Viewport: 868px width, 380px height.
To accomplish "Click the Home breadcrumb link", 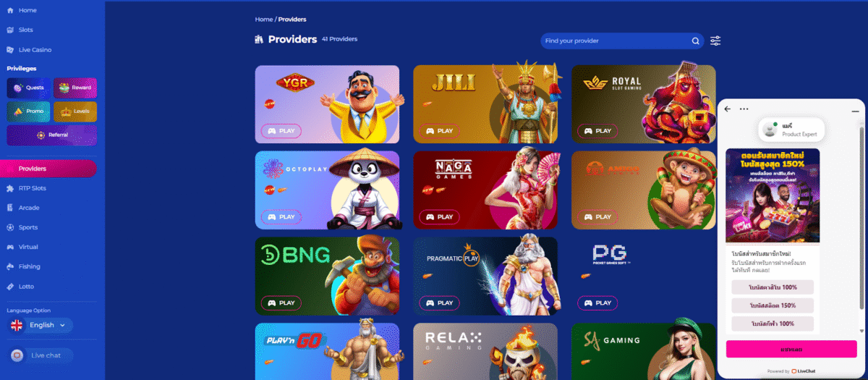I will pyautogui.click(x=264, y=20).
